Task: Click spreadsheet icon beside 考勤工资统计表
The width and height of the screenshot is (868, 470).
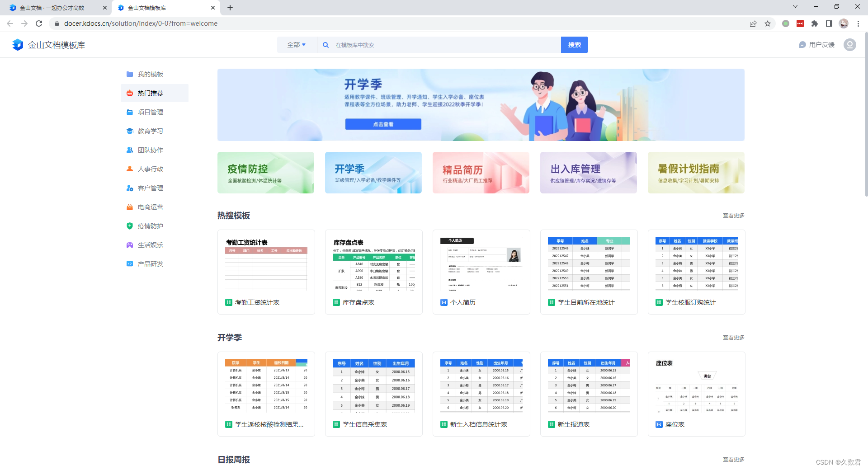Action: pos(228,302)
